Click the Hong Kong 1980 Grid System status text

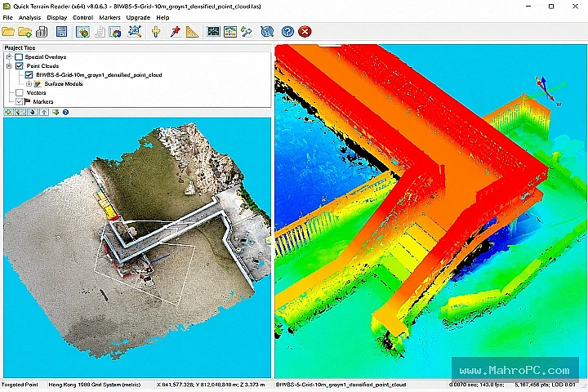(95, 385)
